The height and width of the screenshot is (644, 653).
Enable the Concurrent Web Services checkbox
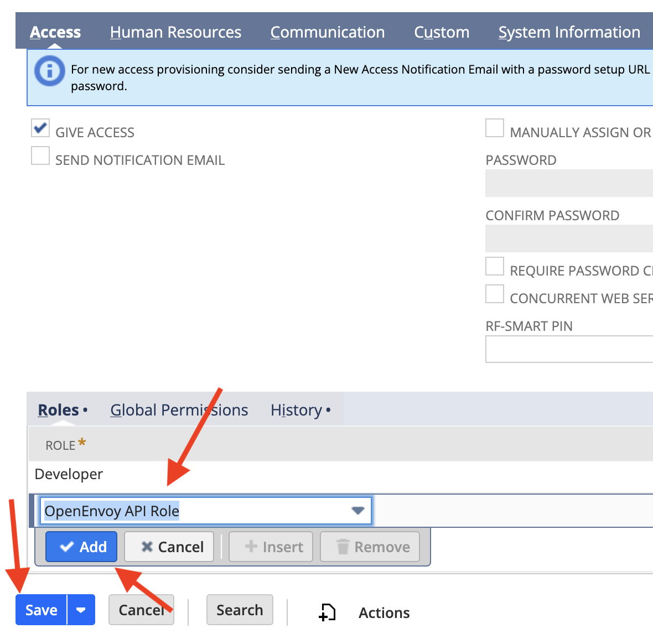(x=495, y=294)
